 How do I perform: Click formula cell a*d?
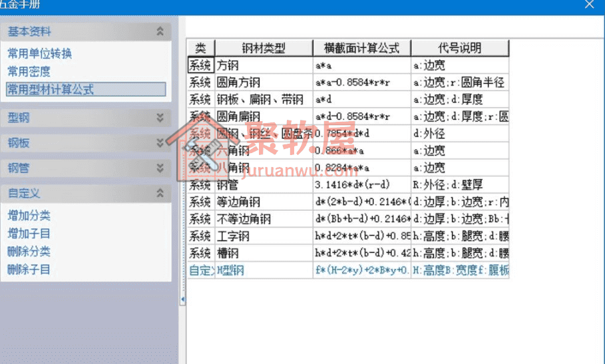point(362,99)
